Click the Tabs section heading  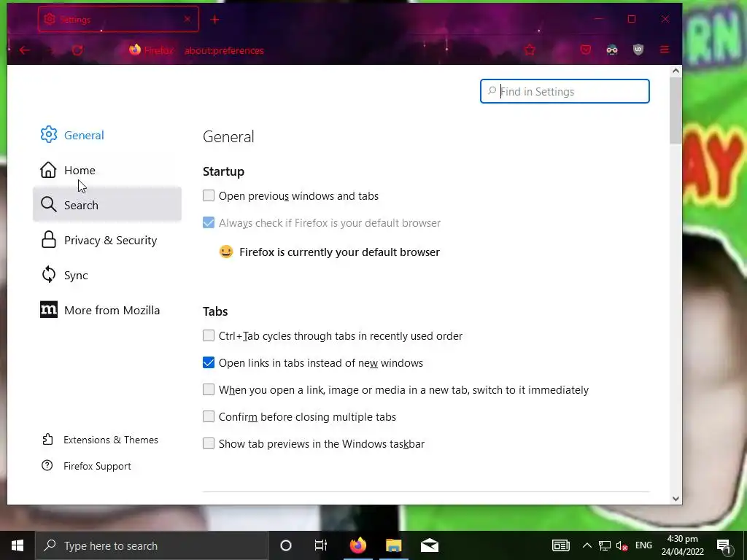215,311
